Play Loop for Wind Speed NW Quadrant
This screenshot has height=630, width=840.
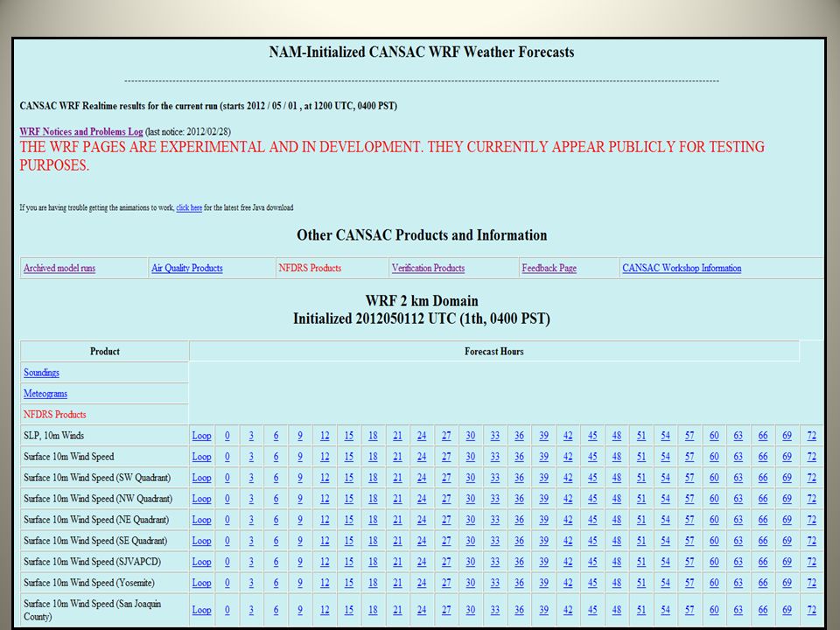click(201, 499)
